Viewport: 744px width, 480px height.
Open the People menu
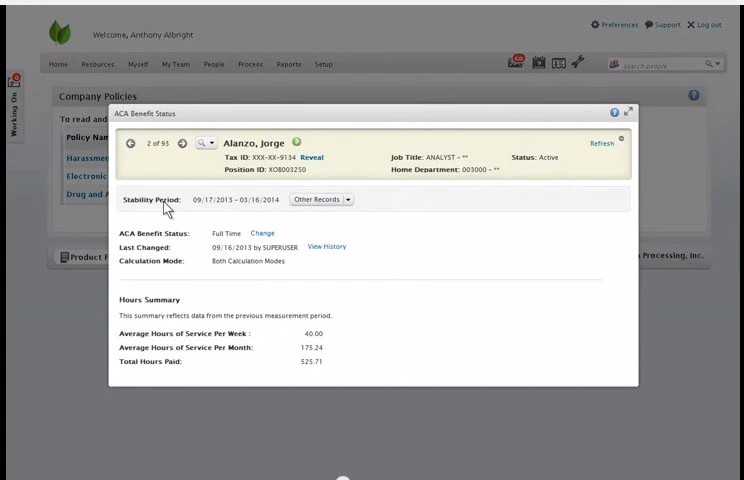pos(214,65)
